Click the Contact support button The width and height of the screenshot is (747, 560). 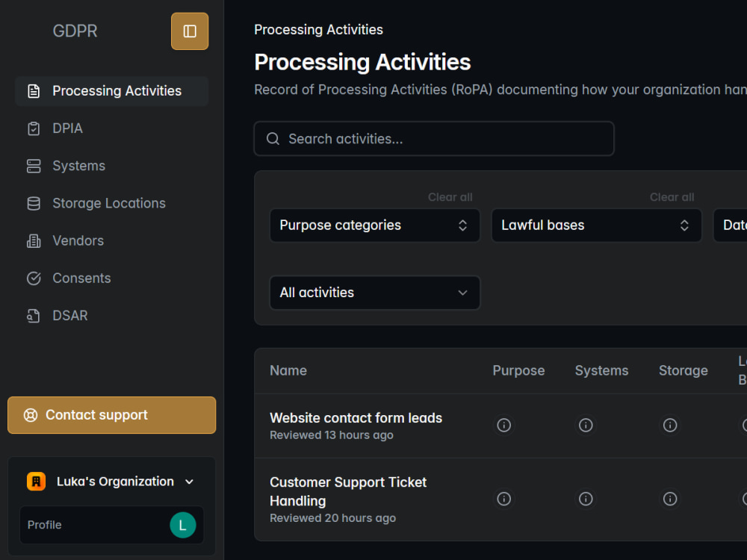pos(112,415)
